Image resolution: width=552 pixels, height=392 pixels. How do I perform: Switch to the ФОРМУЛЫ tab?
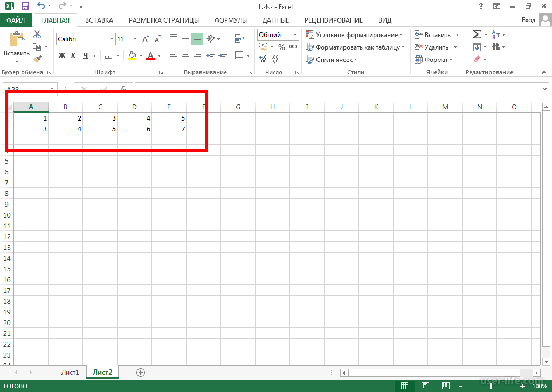(231, 20)
